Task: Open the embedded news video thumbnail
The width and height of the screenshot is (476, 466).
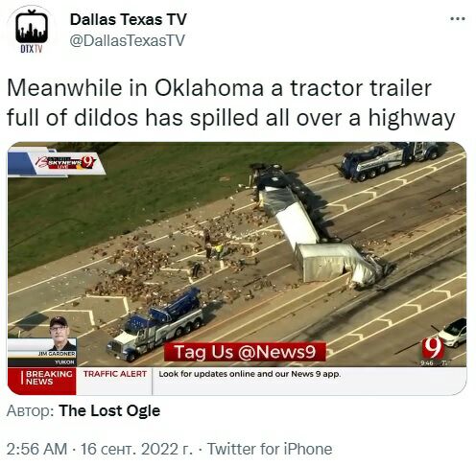Action: [237, 268]
